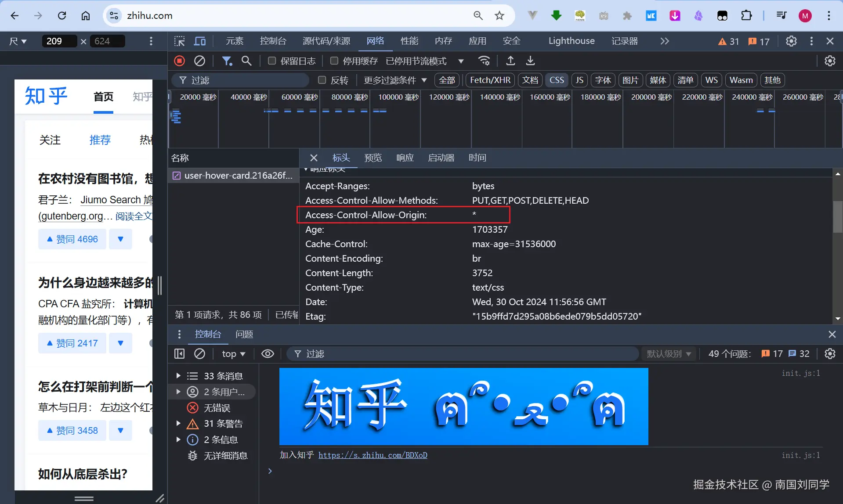843x504 pixels.
Task: Open network panel settings gear
Action: coord(830,61)
